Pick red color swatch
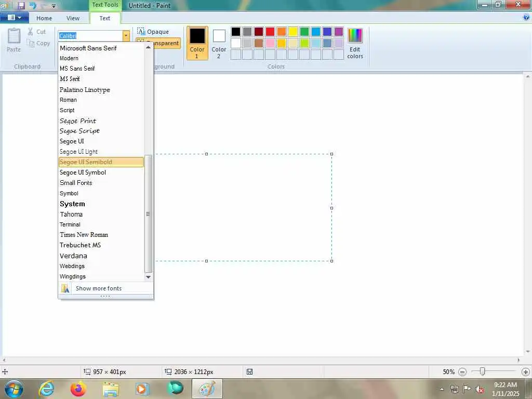532x399 pixels. coord(270,32)
